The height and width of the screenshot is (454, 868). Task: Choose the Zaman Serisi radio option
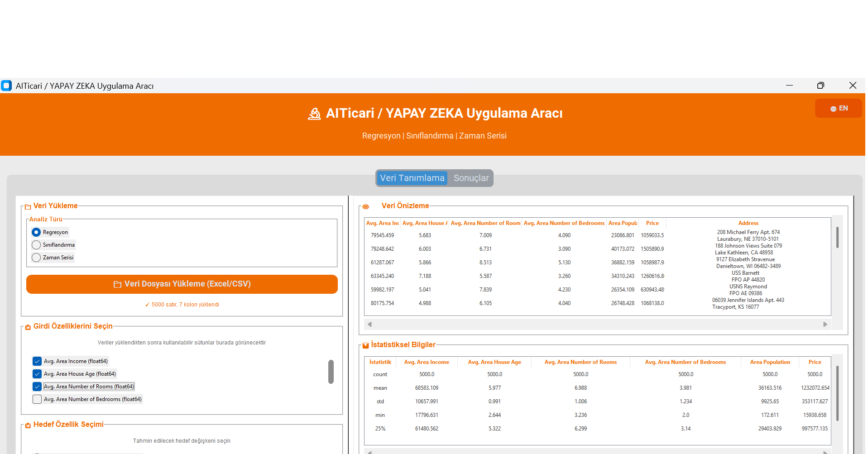[x=36, y=258]
